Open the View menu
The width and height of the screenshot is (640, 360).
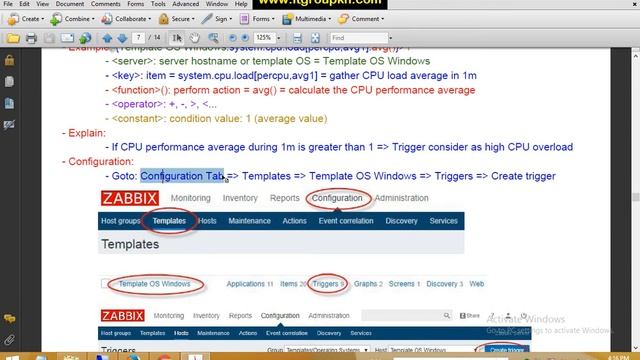pyautogui.click(x=42, y=4)
